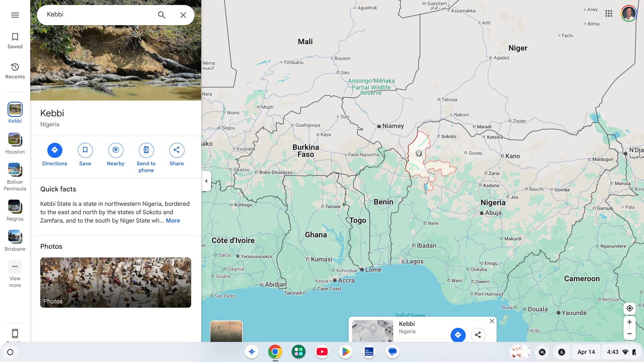Image resolution: width=644 pixels, height=362 pixels.
Task: Expand View more recent places
Action: (15, 274)
